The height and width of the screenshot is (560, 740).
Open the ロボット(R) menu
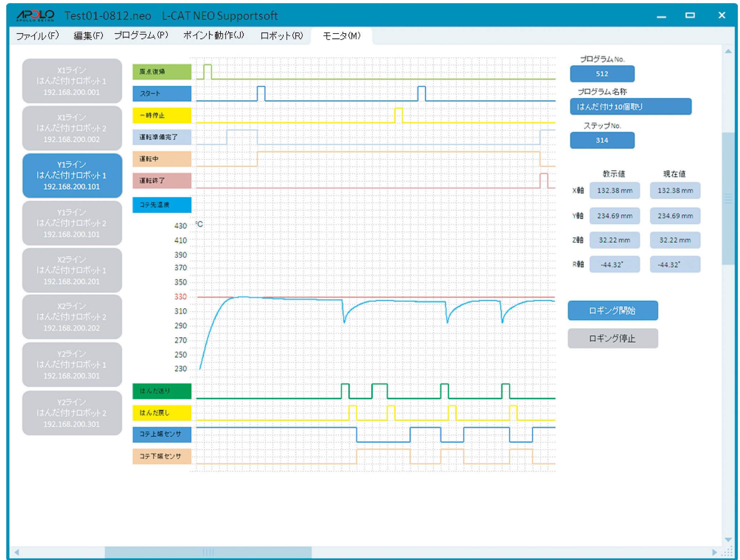281,36
